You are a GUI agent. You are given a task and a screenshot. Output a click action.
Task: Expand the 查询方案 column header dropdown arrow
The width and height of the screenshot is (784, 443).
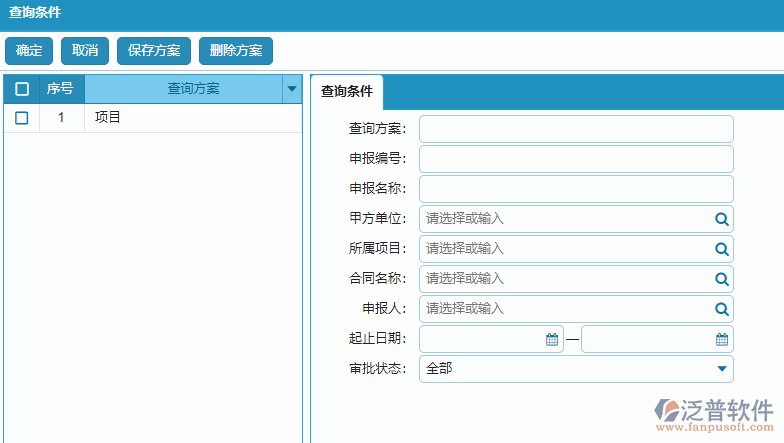(292, 89)
